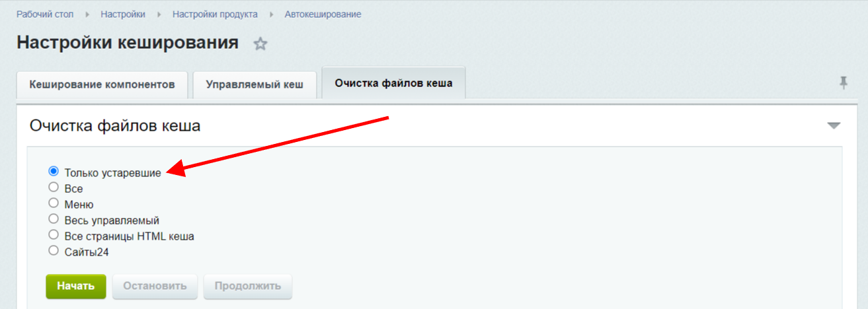Open the Управляемый кеш tab
The image size is (868, 309).
tap(255, 85)
